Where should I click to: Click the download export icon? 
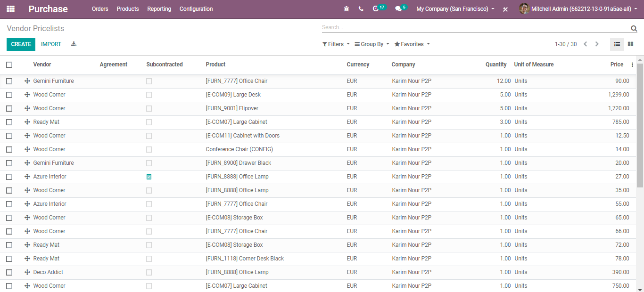coord(74,44)
